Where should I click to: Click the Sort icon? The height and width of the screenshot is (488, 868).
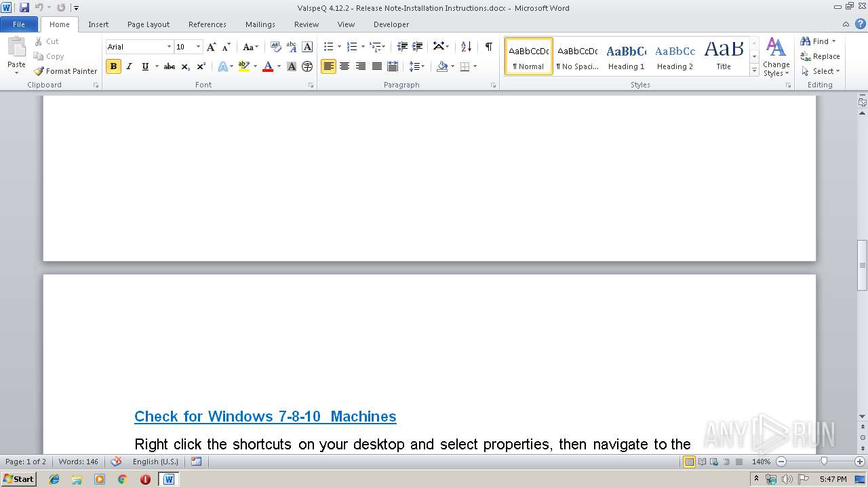[466, 47]
